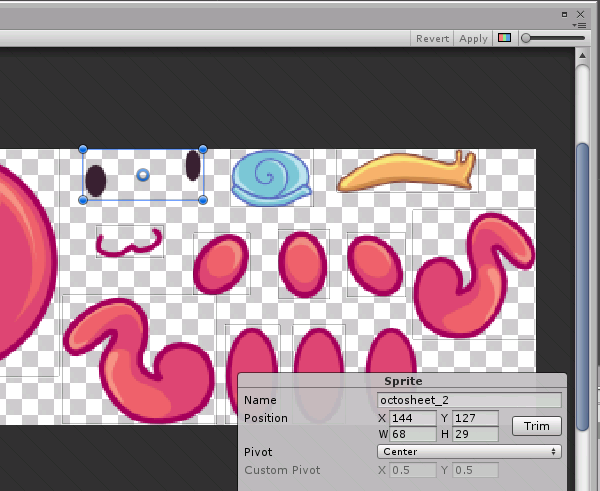Click the top-left selection handle of the eyes sprite

point(83,150)
